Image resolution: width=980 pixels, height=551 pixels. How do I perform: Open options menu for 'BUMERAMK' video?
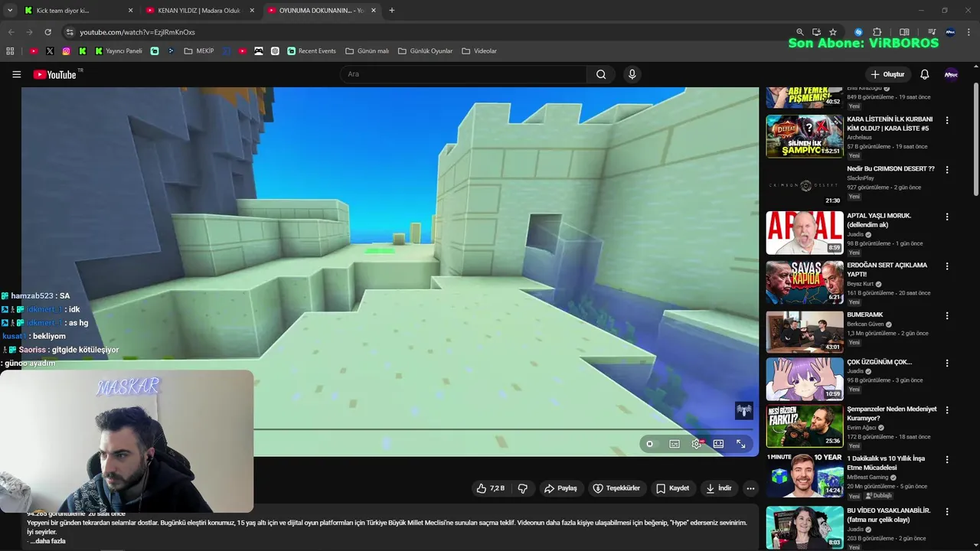(x=947, y=315)
